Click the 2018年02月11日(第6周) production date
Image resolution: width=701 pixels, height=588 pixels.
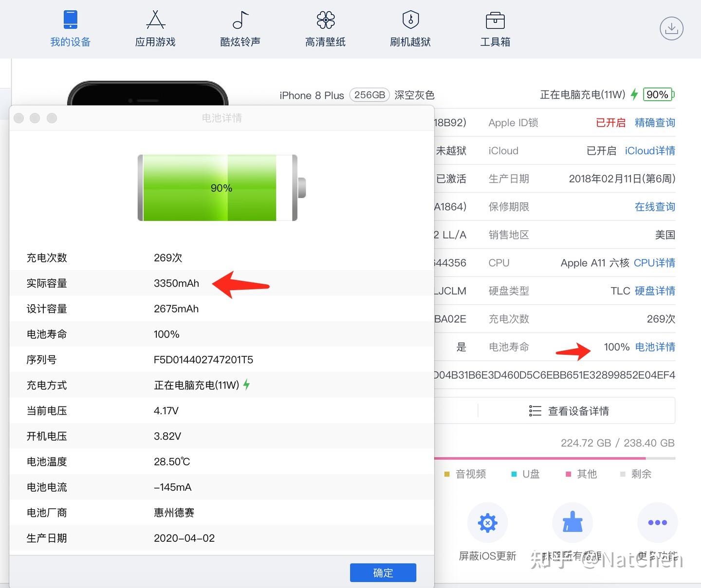point(622,179)
